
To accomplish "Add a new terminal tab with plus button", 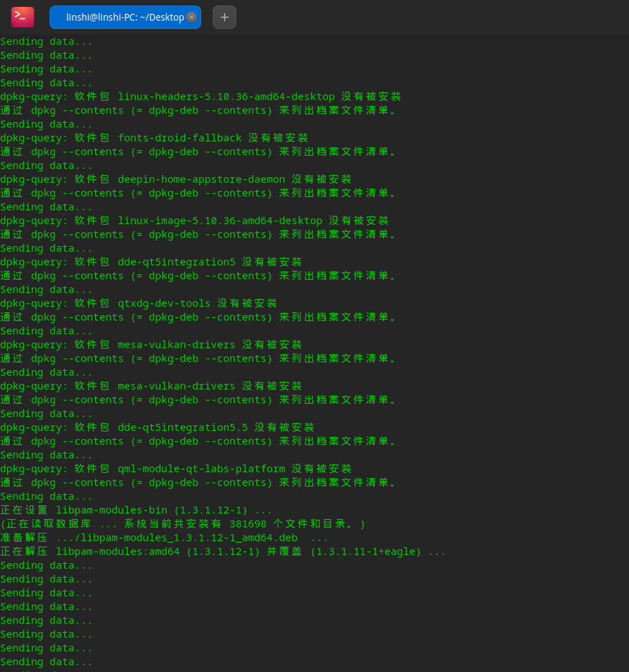I will click(x=225, y=17).
